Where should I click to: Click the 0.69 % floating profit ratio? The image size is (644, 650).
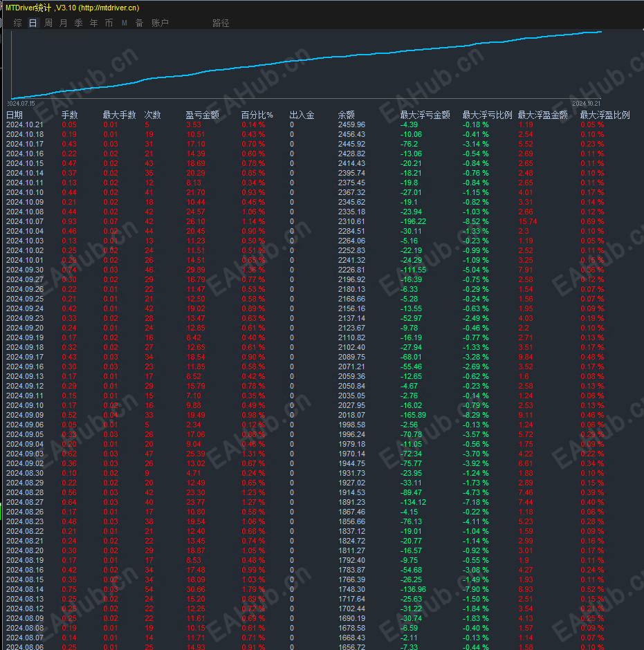(x=592, y=221)
